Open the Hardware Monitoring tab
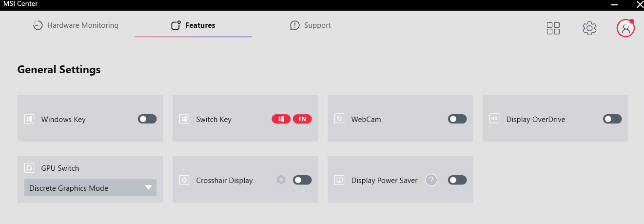644x224 pixels. pyautogui.click(x=76, y=25)
